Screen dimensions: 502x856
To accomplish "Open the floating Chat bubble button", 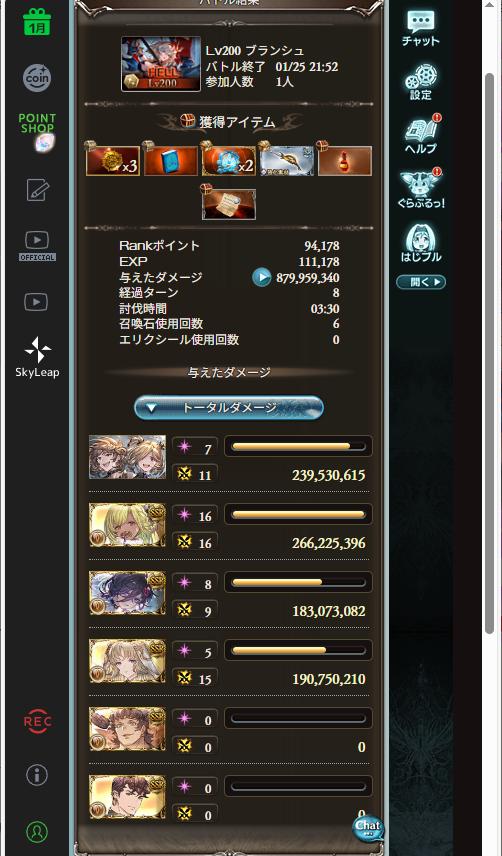I will [x=368, y=828].
